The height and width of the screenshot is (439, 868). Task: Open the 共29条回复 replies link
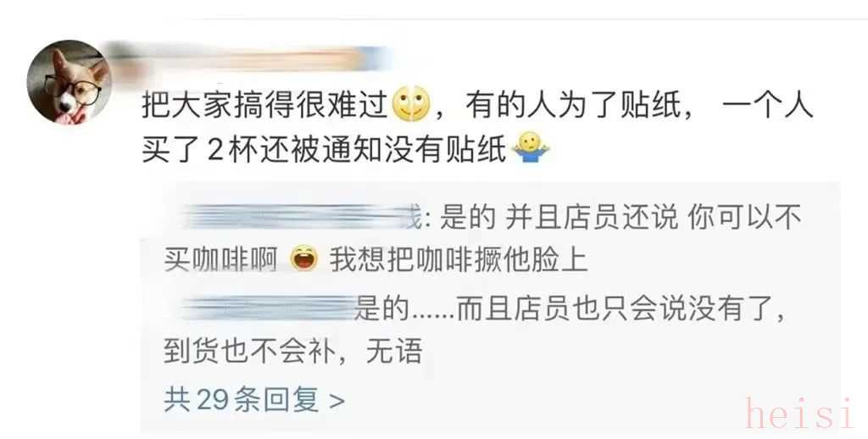[254, 399]
